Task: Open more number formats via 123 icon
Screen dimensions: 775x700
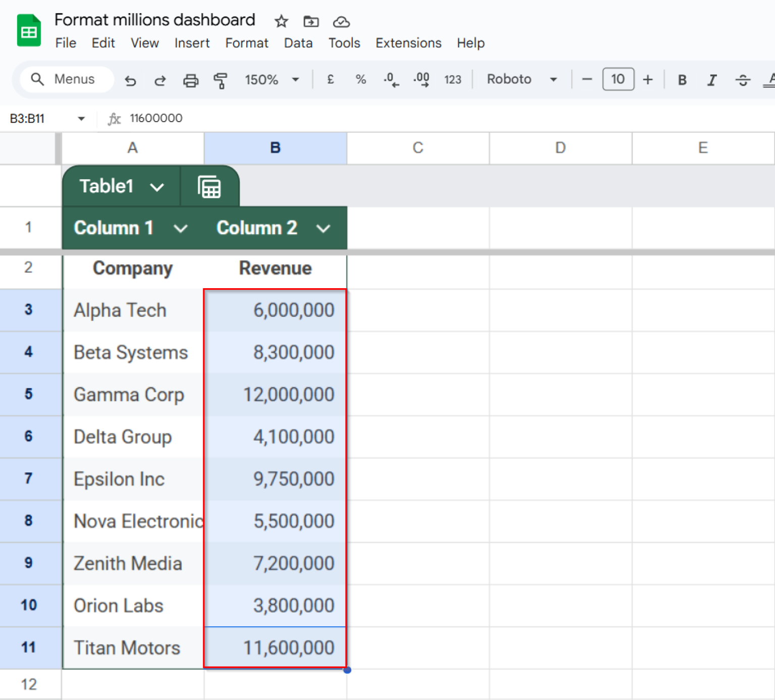Action: [453, 79]
